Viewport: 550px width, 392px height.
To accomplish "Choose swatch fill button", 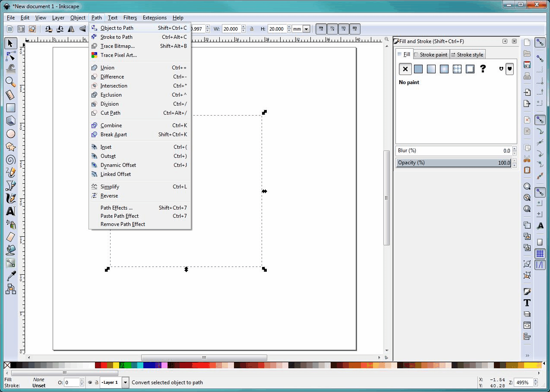I will click(x=470, y=69).
